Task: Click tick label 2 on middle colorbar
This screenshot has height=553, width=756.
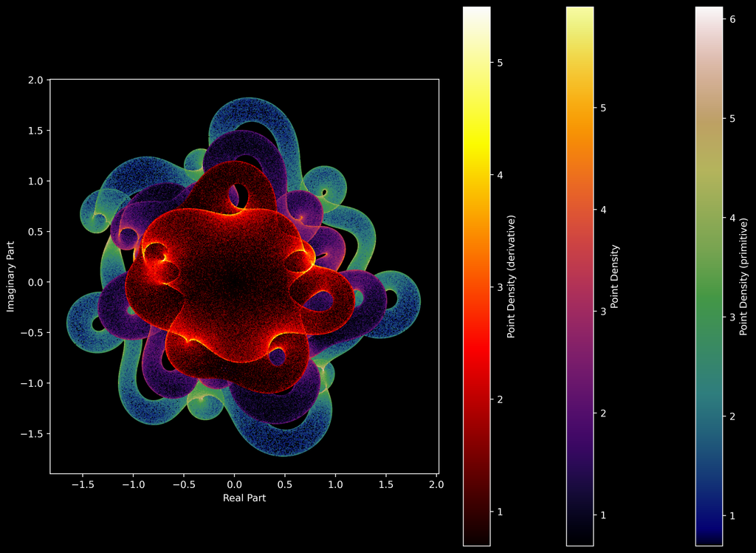Action: (x=603, y=413)
